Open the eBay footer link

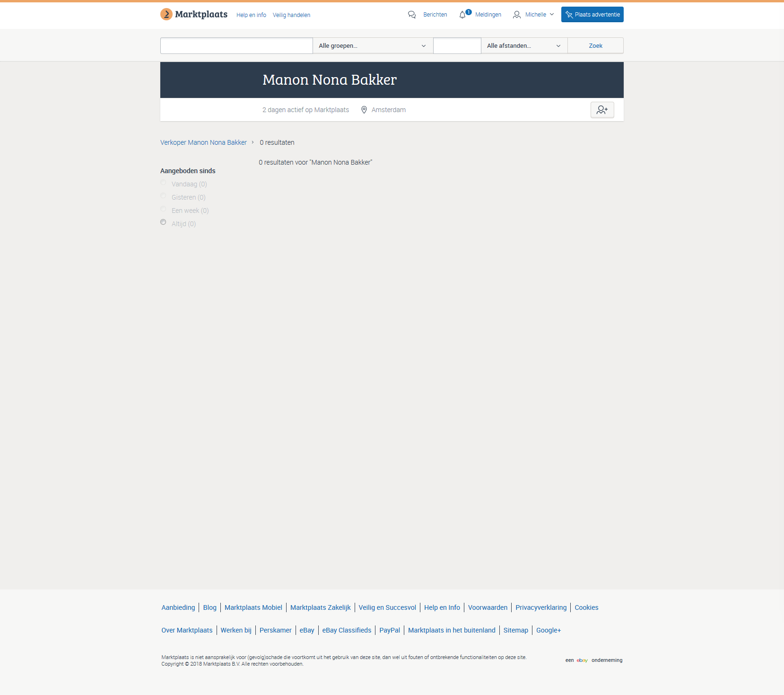point(307,630)
